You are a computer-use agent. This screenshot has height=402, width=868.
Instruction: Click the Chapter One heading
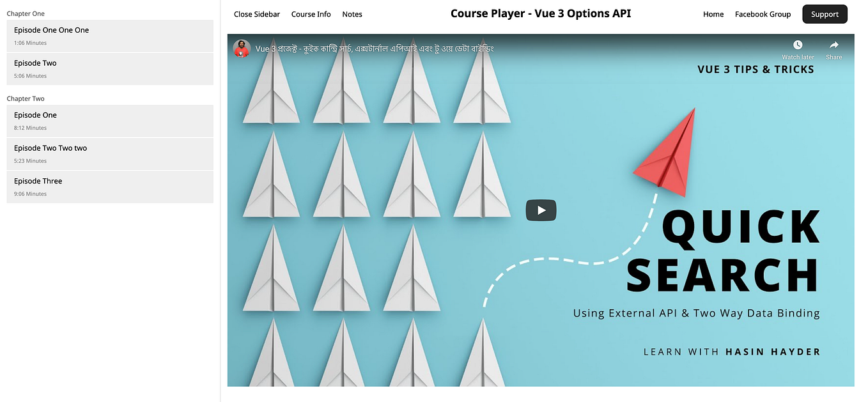pyautogui.click(x=26, y=13)
